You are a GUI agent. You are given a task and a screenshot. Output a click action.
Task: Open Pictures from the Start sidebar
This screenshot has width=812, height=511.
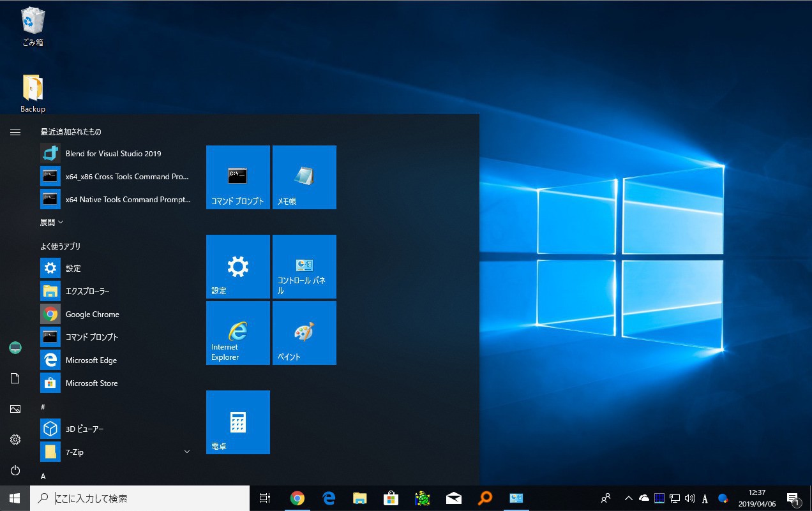point(15,409)
